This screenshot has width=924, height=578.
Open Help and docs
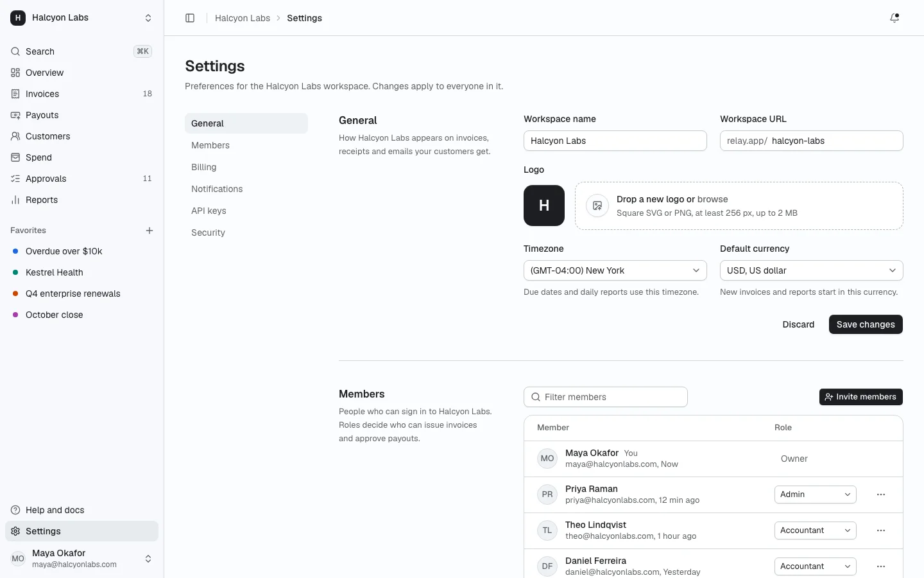(81, 510)
